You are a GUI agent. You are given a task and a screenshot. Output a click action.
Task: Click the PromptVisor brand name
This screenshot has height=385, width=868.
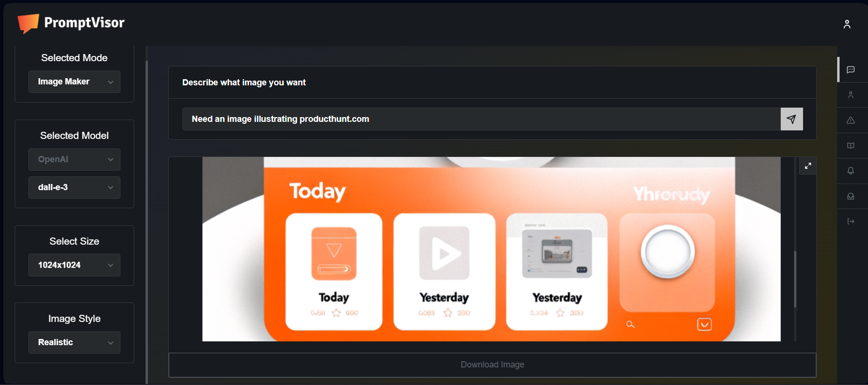coord(84,23)
